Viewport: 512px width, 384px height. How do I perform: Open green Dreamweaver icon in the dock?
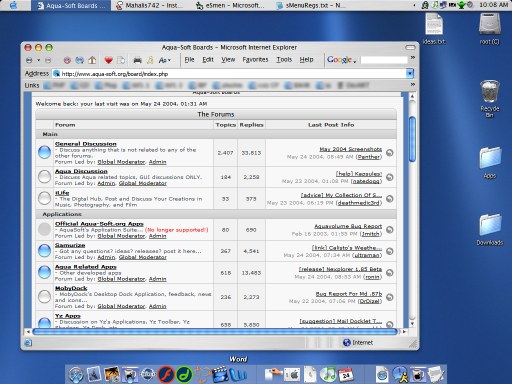coord(184,374)
